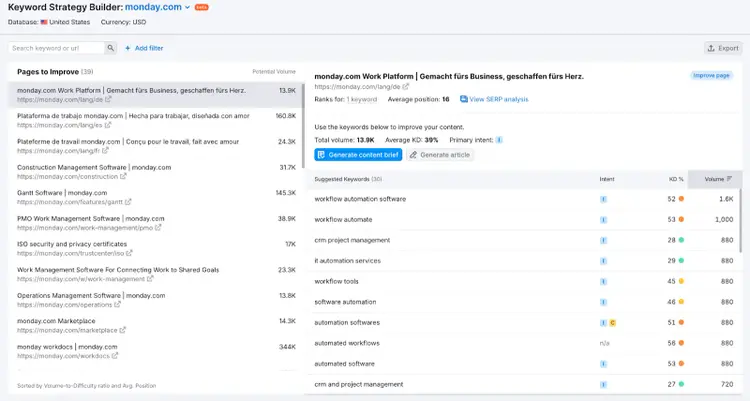Select monday workdocs page row
750x401 pixels.
(156, 351)
